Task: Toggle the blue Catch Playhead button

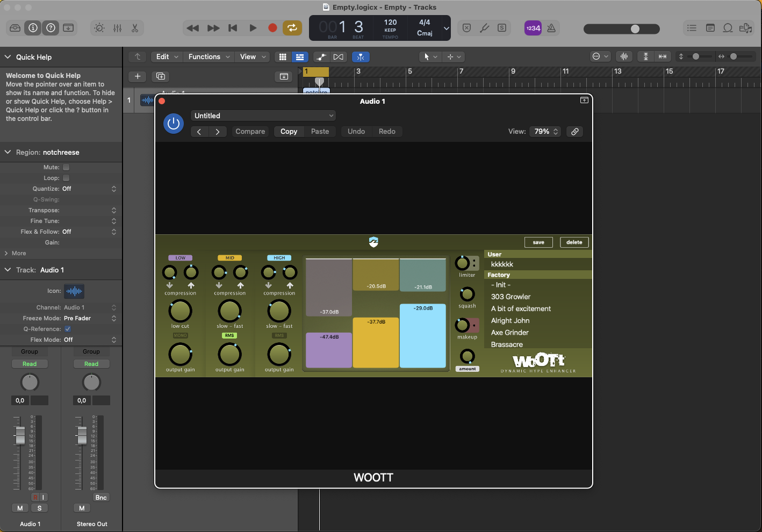Action: pos(361,57)
